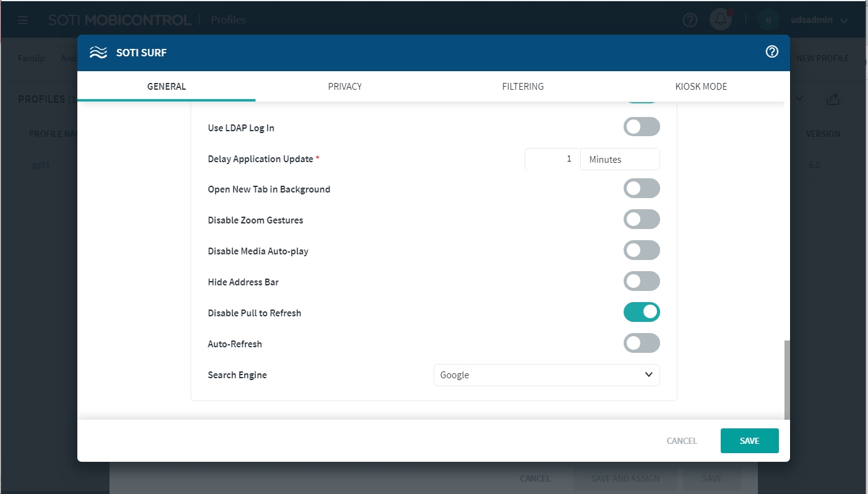Click the teal Save button
868x494 pixels.
(749, 441)
